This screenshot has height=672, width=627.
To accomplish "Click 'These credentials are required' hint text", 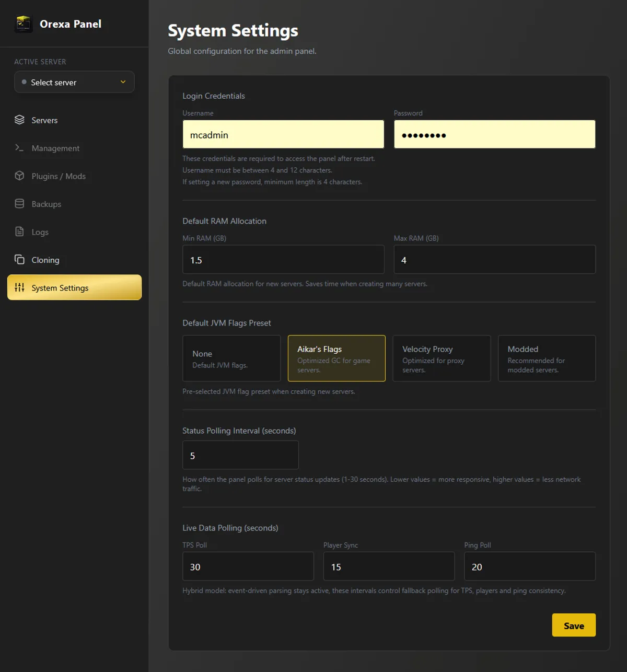I will 278,158.
